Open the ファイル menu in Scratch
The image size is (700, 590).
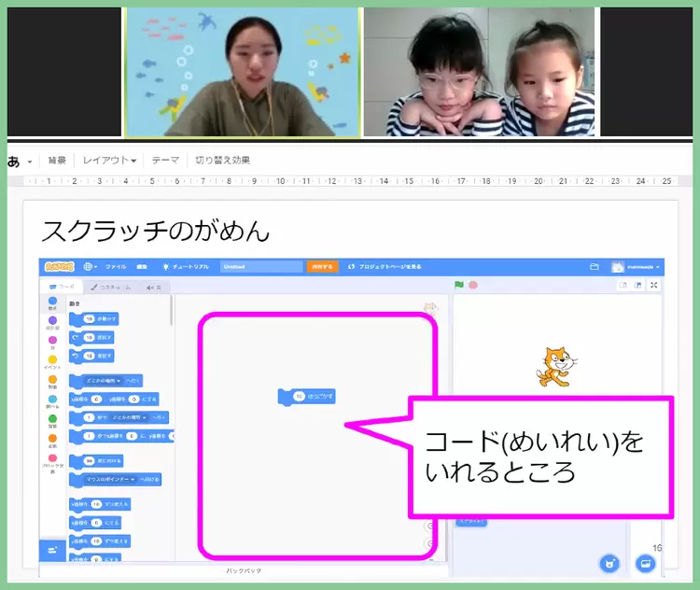pyautogui.click(x=116, y=266)
